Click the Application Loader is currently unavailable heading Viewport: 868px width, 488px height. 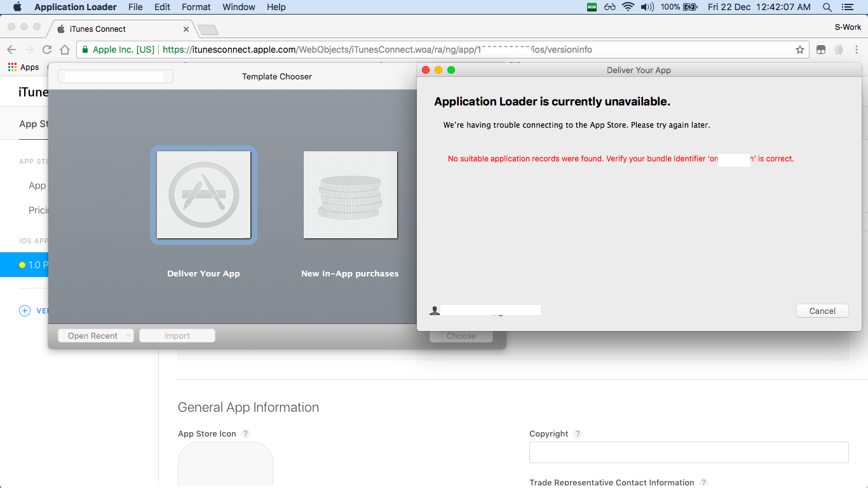(x=552, y=102)
